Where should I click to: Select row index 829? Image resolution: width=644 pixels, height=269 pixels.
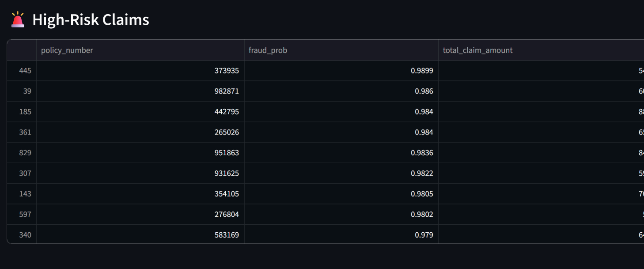(x=25, y=153)
